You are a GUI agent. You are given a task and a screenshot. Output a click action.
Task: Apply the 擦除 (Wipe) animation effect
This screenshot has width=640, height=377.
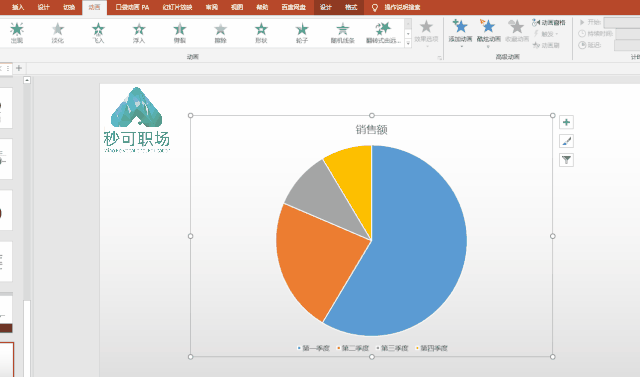click(220, 33)
